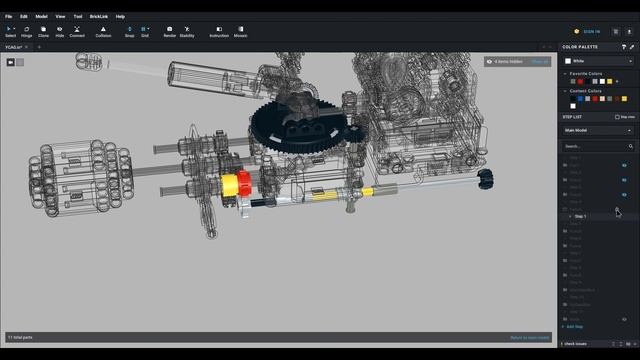
Task: Pick white swatch in Favorite Colors
Action: [602, 82]
